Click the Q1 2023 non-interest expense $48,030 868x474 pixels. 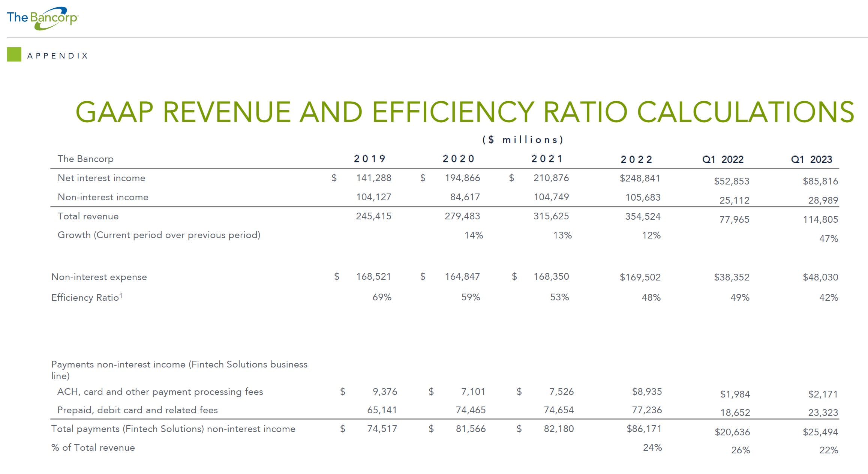(820, 277)
